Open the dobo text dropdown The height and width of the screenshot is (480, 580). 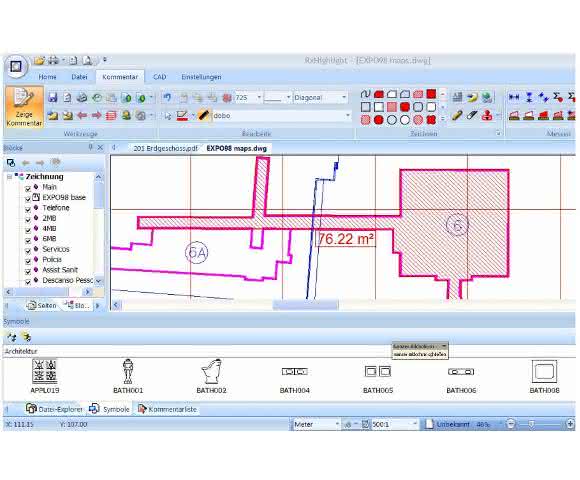pos(347,116)
